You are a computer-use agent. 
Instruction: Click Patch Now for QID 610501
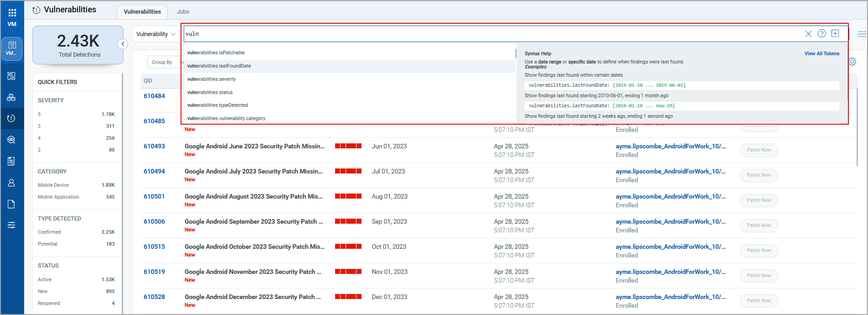tap(759, 200)
